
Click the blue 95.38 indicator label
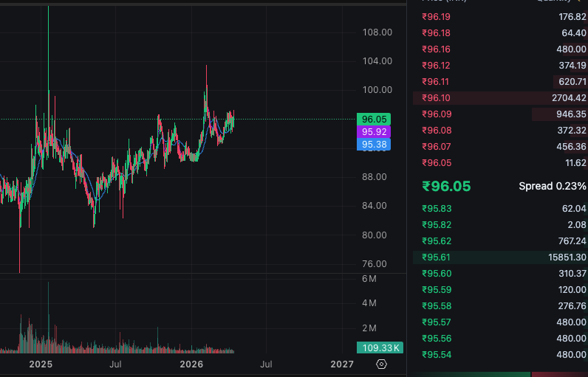[374, 145]
